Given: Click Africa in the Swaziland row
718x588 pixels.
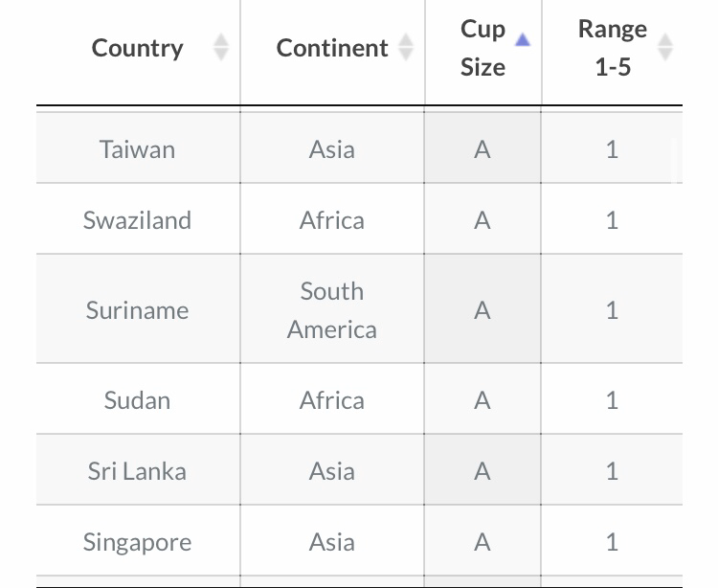Looking at the screenshot, I should (x=332, y=220).
